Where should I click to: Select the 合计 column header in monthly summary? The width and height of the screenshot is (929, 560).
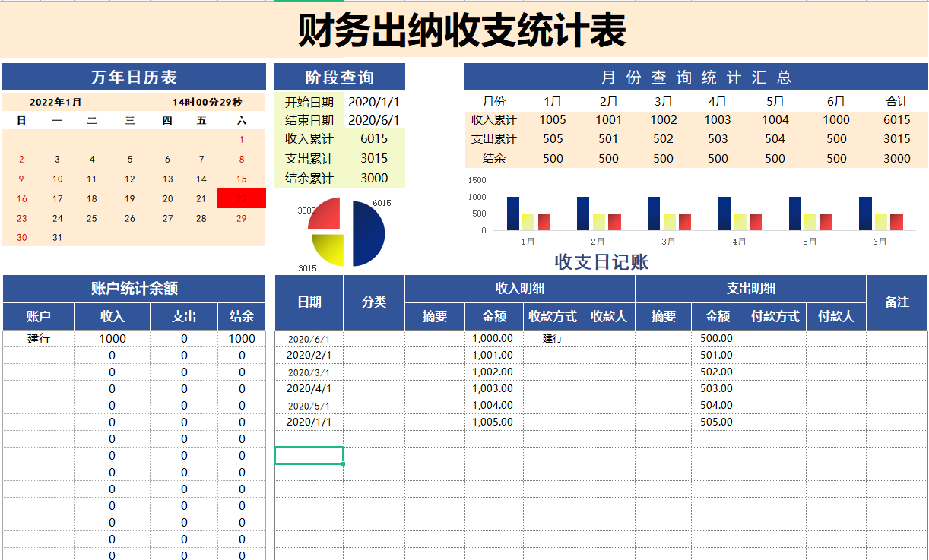click(898, 100)
